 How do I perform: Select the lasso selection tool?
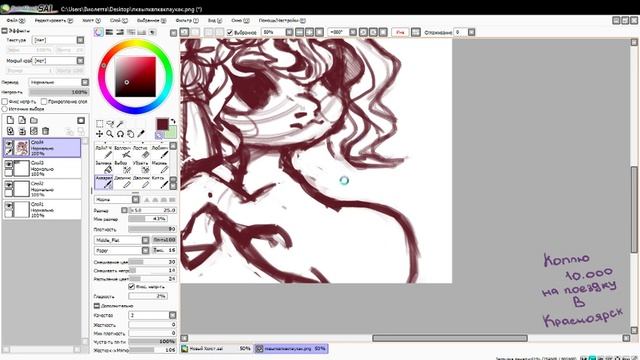(110, 124)
